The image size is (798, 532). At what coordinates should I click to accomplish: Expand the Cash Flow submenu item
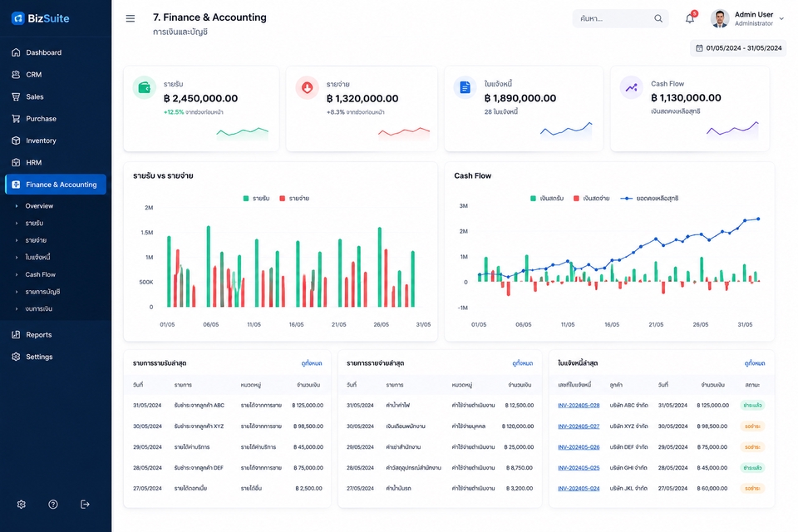click(x=40, y=274)
